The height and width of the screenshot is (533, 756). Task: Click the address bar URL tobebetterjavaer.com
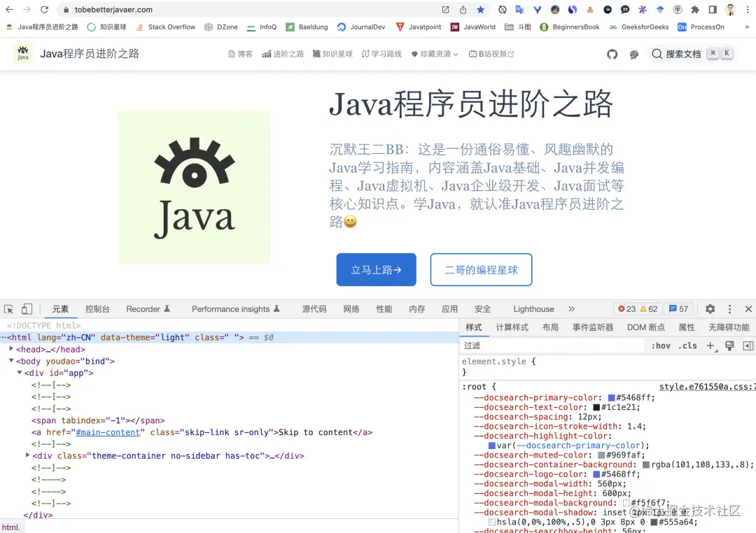pyautogui.click(x=113, y=10)
